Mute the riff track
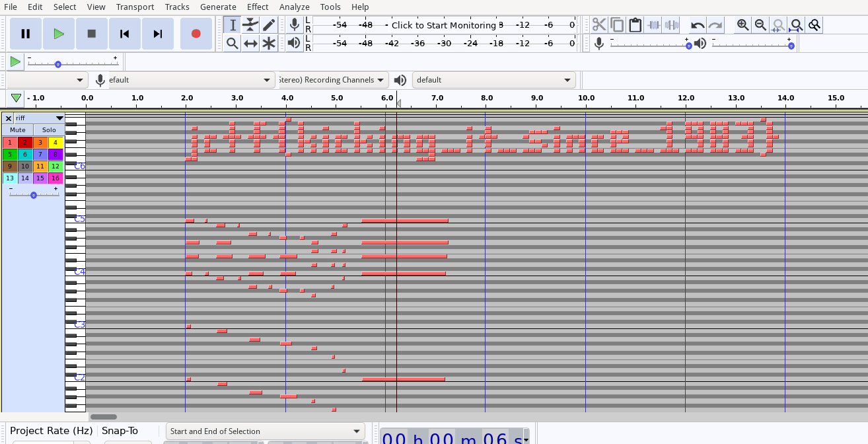The height and width of the screenshot is (444, 868). click(18, 130)
